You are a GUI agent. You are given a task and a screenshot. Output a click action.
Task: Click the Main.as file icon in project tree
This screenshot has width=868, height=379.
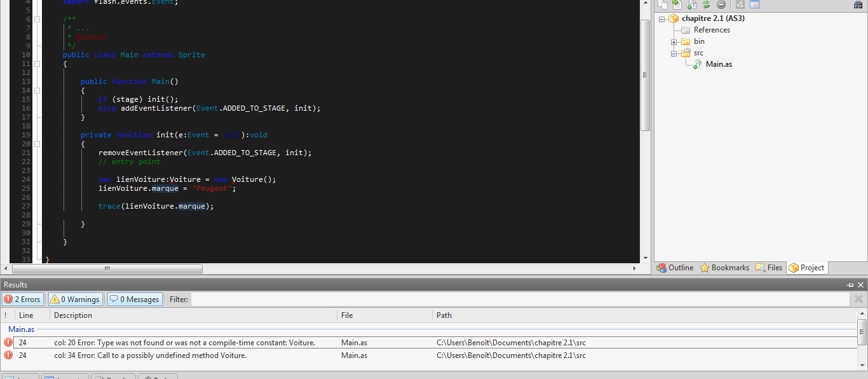point(698,64)
